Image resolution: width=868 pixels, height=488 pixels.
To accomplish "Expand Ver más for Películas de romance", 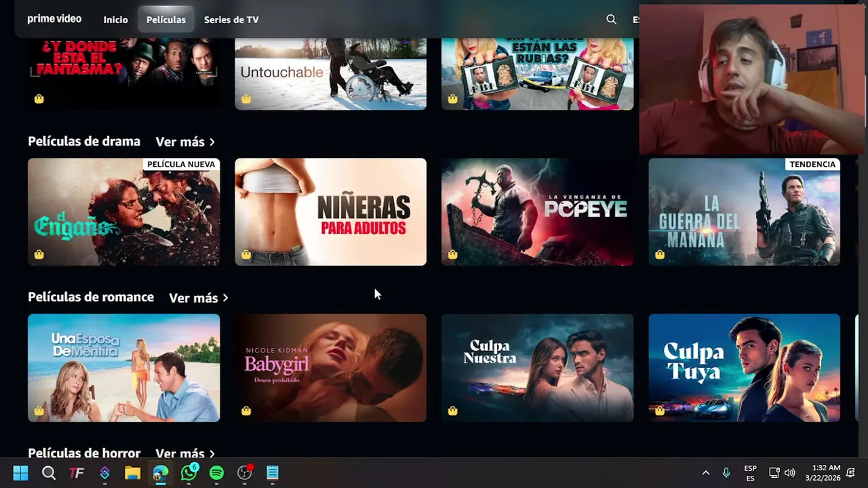I will coord(199,298).
